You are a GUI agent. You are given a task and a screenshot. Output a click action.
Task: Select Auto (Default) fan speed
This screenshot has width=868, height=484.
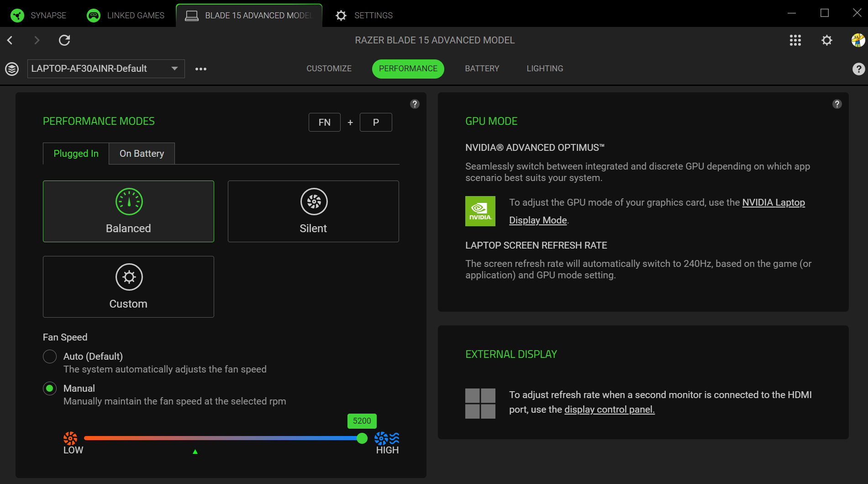click(50, 356)
